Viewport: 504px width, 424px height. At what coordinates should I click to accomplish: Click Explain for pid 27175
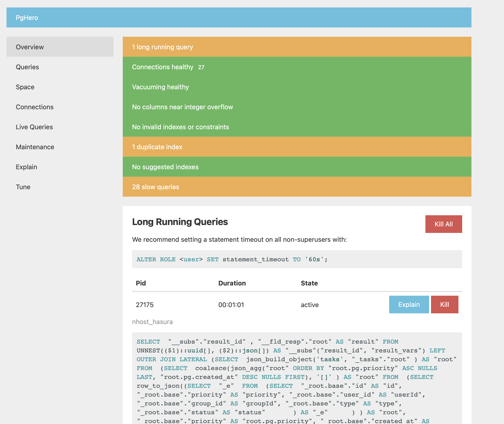(x=409, y=305)
